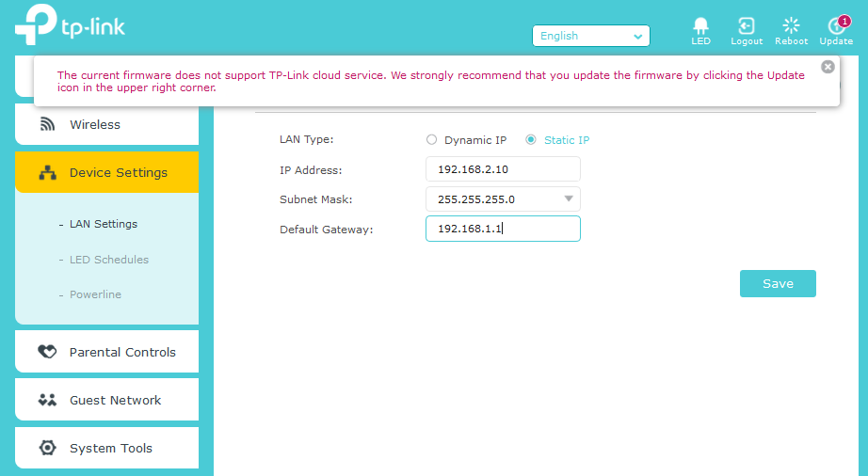Click the LED icon in header
This screenshot has height=476, width=868.
(700, 26)
